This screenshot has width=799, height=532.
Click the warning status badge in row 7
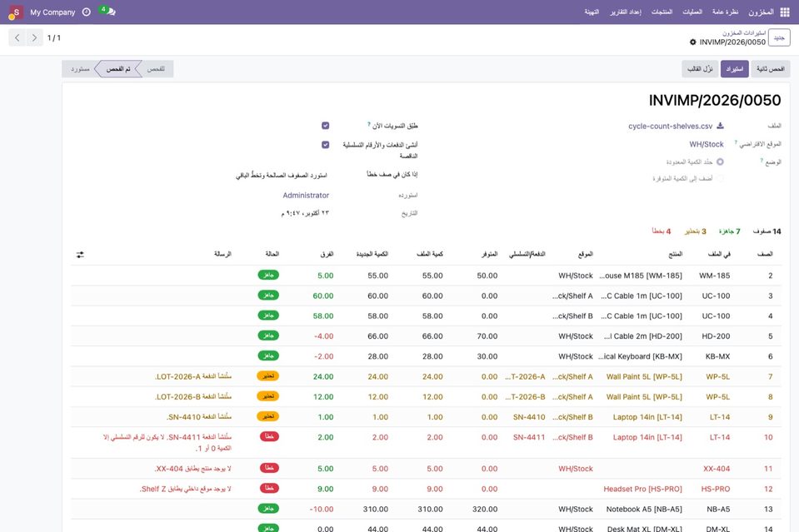coord(268,375)
